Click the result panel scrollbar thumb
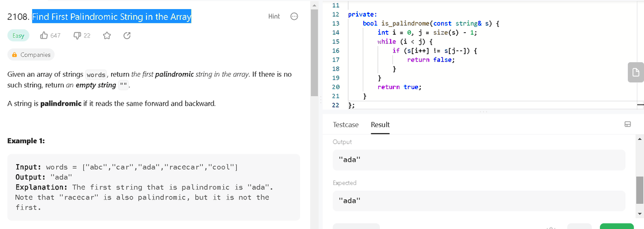The height and width of the screenshot is (229, 644). (x=640, y=190)
